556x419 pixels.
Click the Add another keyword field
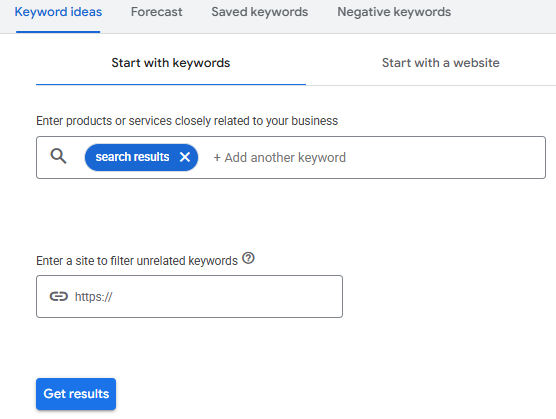coord(279,158)
